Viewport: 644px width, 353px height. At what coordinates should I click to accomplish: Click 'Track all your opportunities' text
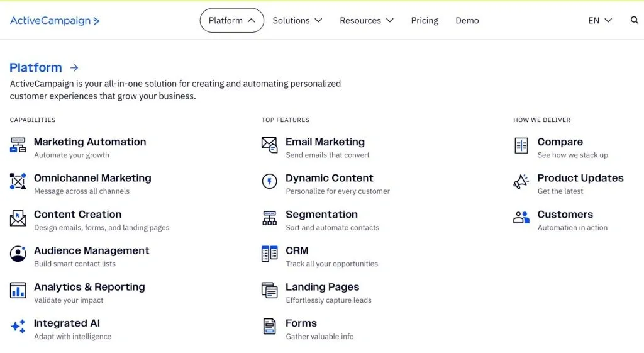pos(332,264)
